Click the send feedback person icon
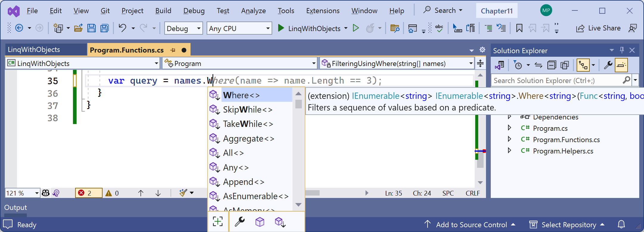This screenshot has width=644, height=232. pyautogui.click(x=633, y=28)
